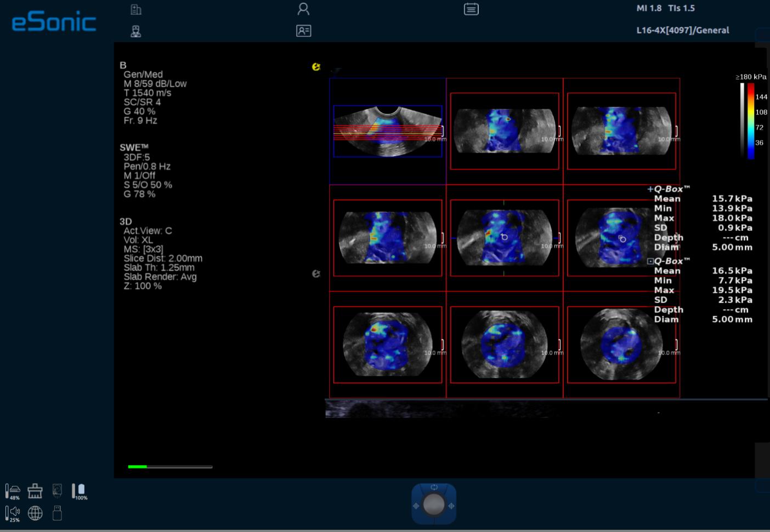Viewport: 770px width, 532px height.
Task: Open the worklist calendar icon
Action: click(471, 9)
